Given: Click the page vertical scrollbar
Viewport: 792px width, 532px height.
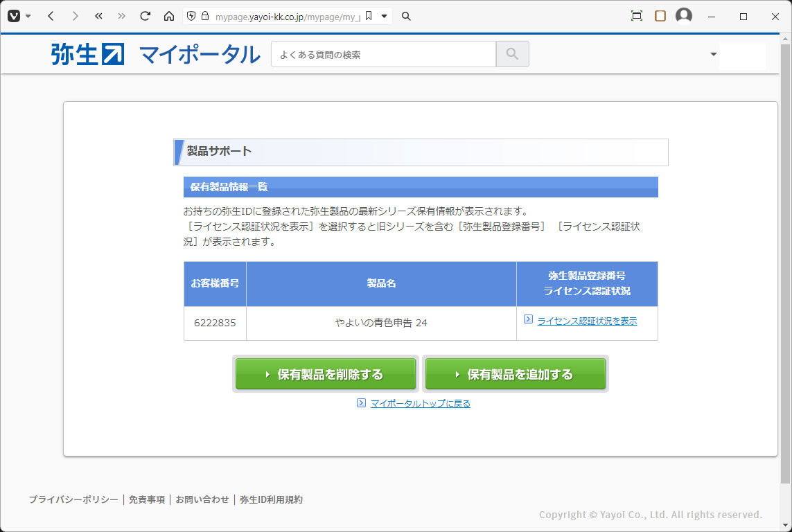Looking at the screenshot, I should click(x=786, y=263).
